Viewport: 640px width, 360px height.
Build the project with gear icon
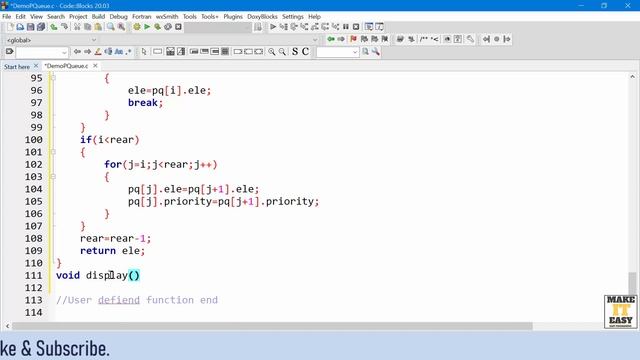[137, 27]
